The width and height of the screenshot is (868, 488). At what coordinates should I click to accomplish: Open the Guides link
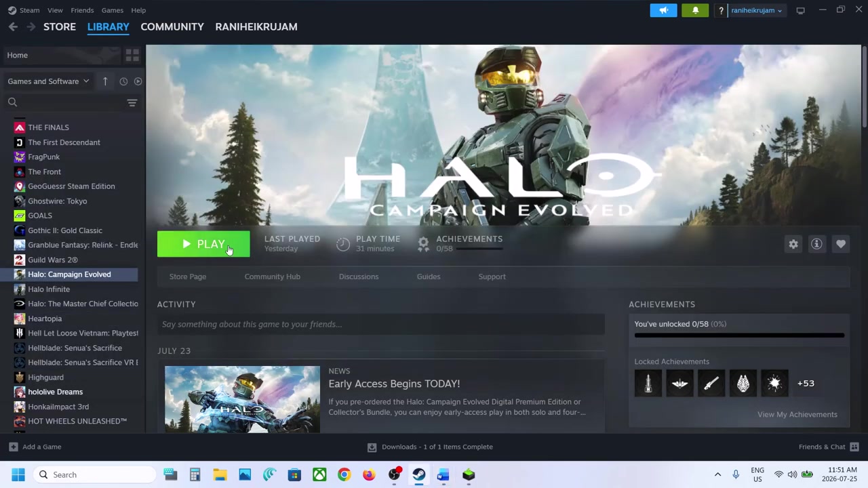point(429,277)
